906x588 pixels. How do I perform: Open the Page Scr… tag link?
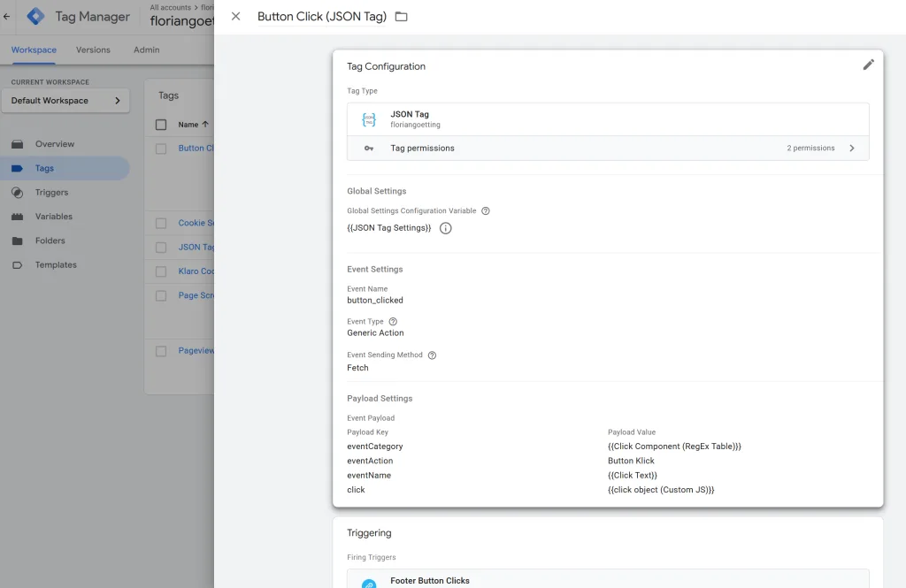pos(196,295)
